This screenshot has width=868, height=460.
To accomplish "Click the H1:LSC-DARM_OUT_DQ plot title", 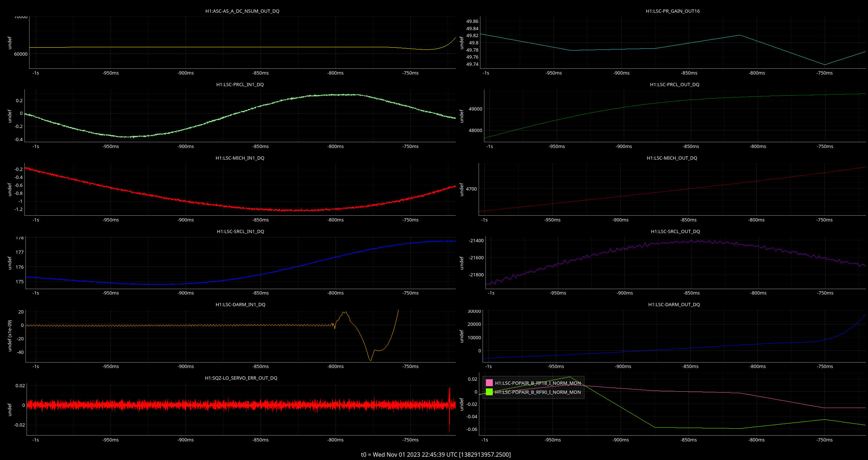I will 674,304.
